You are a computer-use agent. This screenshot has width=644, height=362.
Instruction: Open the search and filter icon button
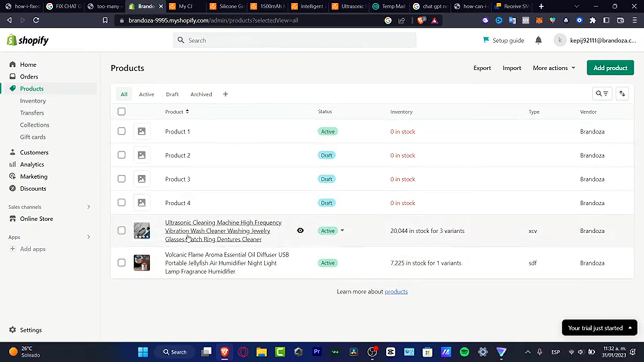602,94
